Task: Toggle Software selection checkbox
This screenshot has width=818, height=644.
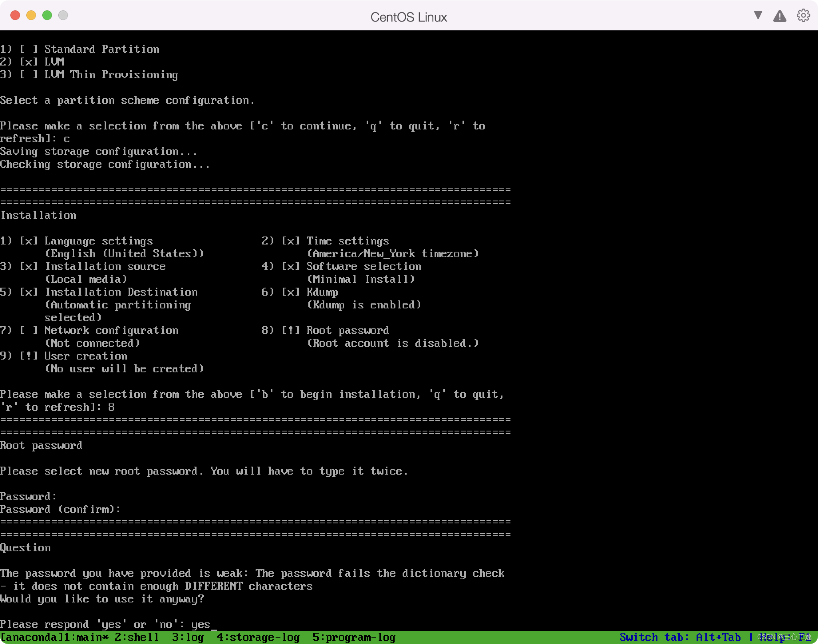Action: point(291,266)
